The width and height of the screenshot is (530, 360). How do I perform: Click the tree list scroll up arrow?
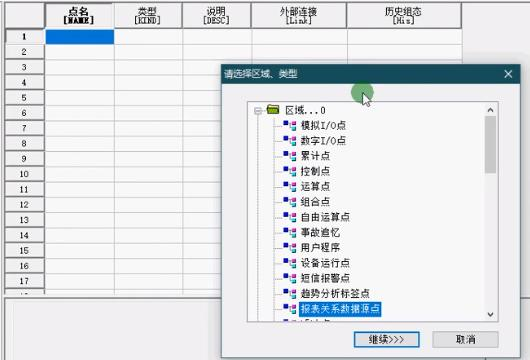tap(490, 110)
